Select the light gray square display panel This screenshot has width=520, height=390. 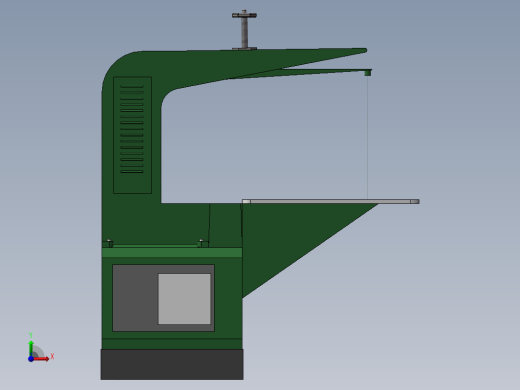(x=184, y=299)
